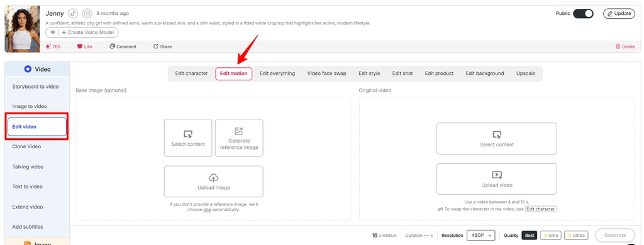Open Text to video option
The image size is (644, 245).
click(27, 187)
